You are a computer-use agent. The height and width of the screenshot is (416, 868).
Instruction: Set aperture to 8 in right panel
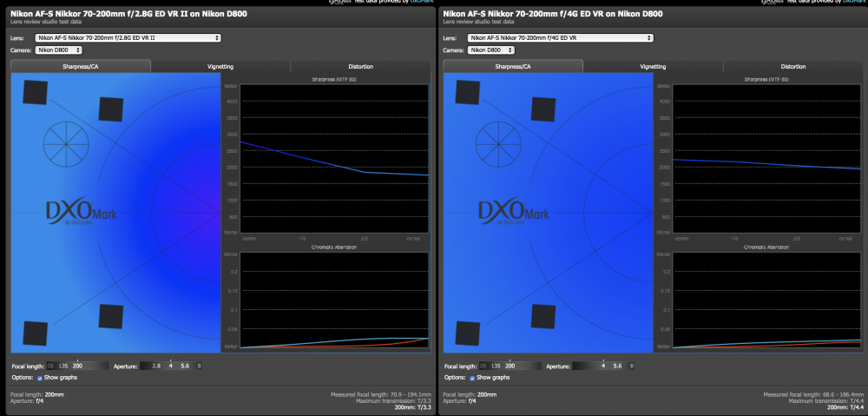631,366
